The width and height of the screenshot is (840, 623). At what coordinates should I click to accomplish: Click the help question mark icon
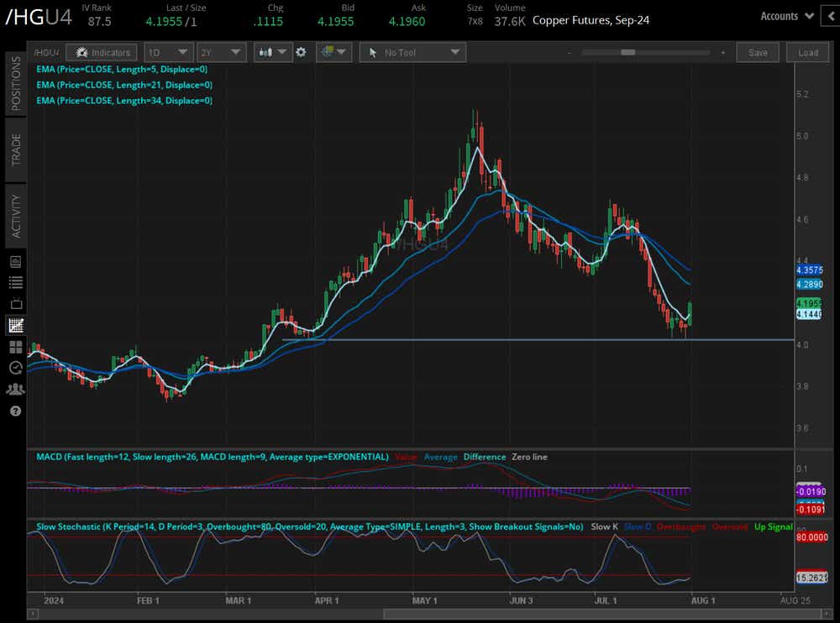(15, 411)
